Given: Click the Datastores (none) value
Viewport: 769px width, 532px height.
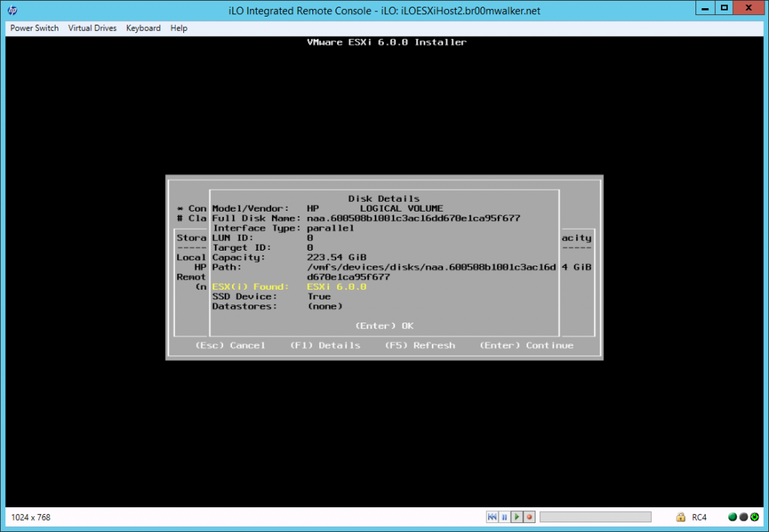Looking at the screenshot, I should pyautogui.click(x=324, y=306).
